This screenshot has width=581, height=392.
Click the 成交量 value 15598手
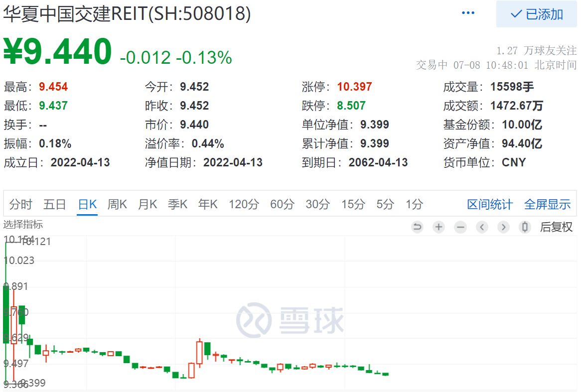(512, 87)
